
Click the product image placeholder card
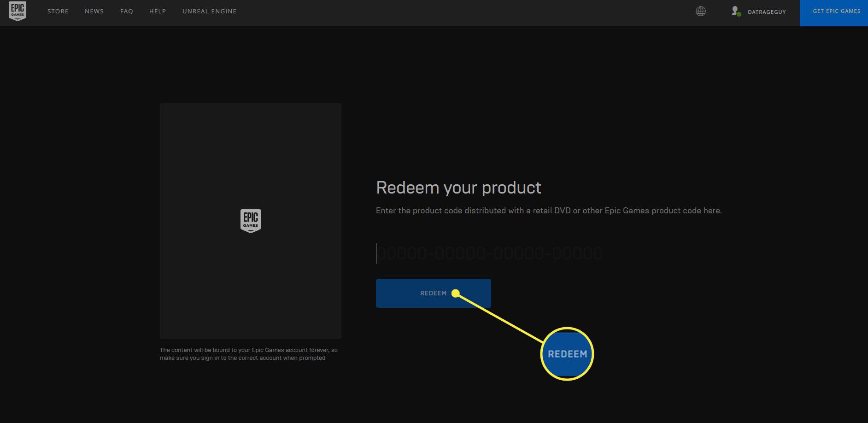[x=250, y=221]
